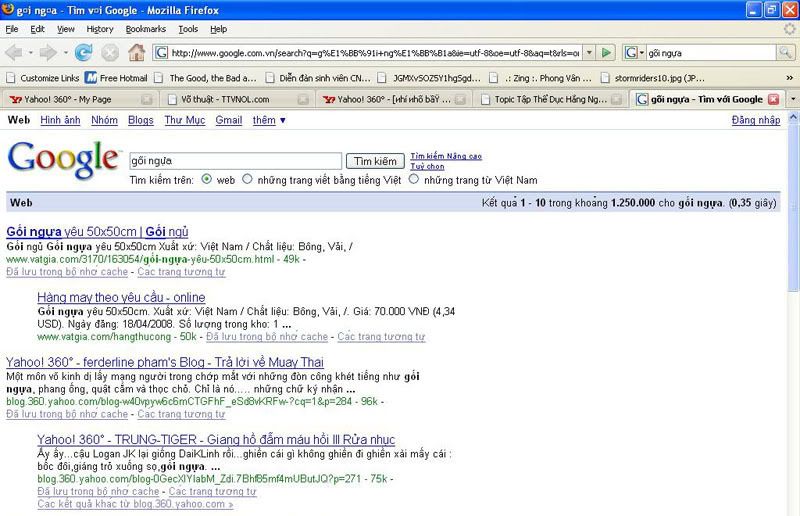The width and height of the screenshot is (800, 516).
Task: Open the 'Tuỳ chọn' preferences link
Action: point(428,166)
